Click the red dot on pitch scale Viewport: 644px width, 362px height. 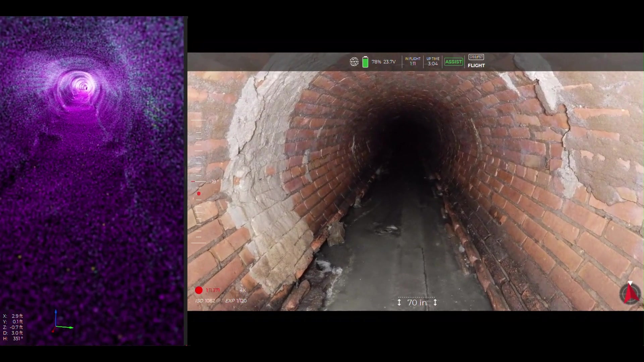(199, 193)
